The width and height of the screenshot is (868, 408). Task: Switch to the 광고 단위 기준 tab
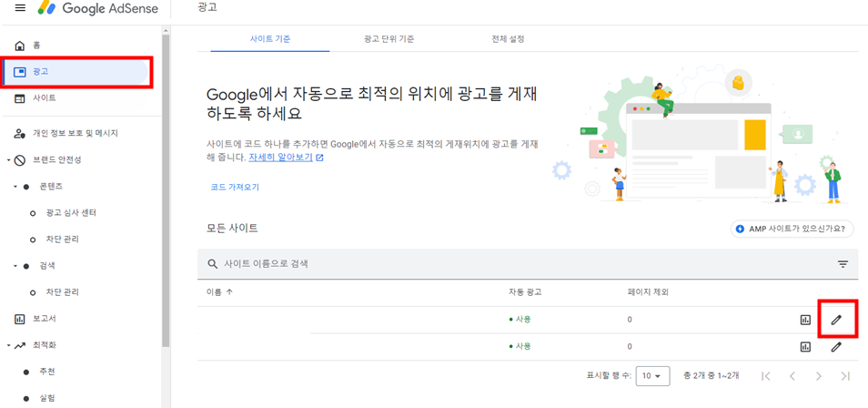389,39
